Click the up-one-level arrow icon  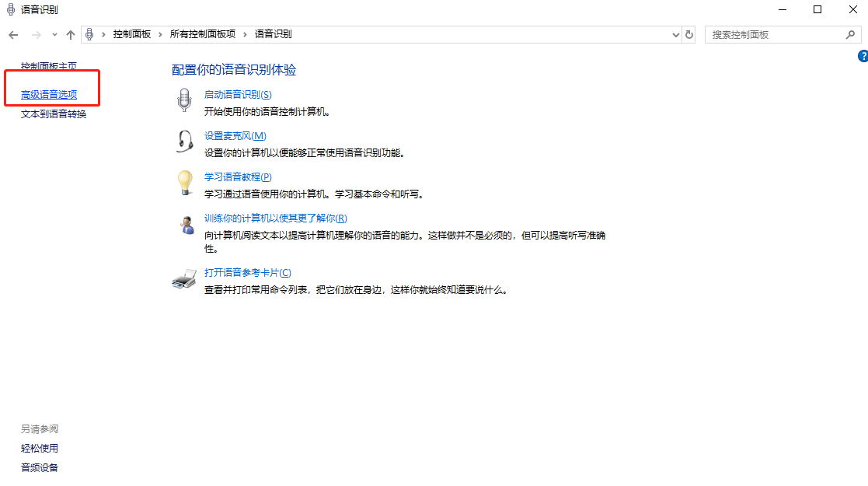point(71,34)
